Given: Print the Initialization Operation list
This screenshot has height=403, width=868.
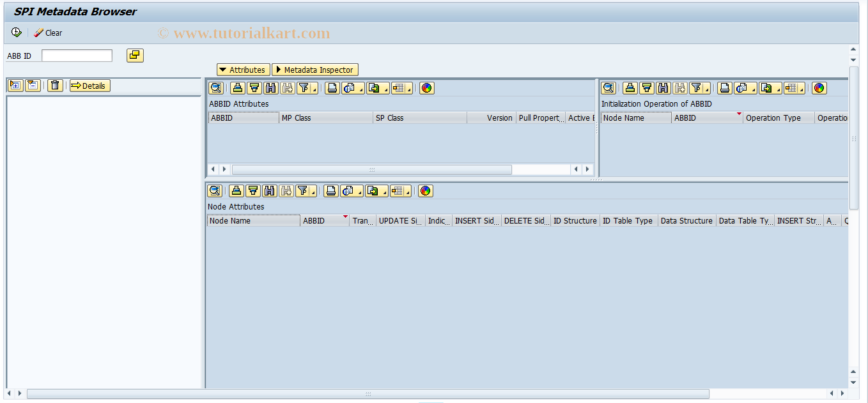Looking at the screenshot, I should [724, 88].
